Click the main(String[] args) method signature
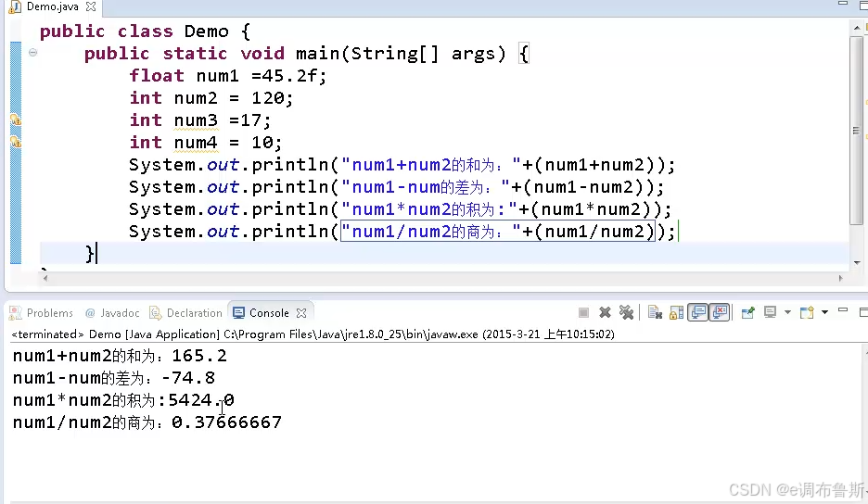Viewport: 868px width, 504px height. pos(401,54)
